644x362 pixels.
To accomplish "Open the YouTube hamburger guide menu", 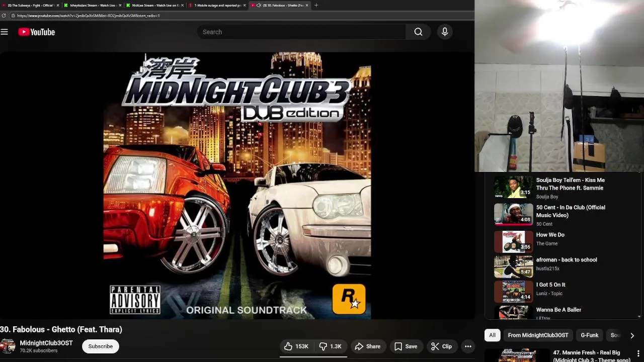I will click(5, 32).
